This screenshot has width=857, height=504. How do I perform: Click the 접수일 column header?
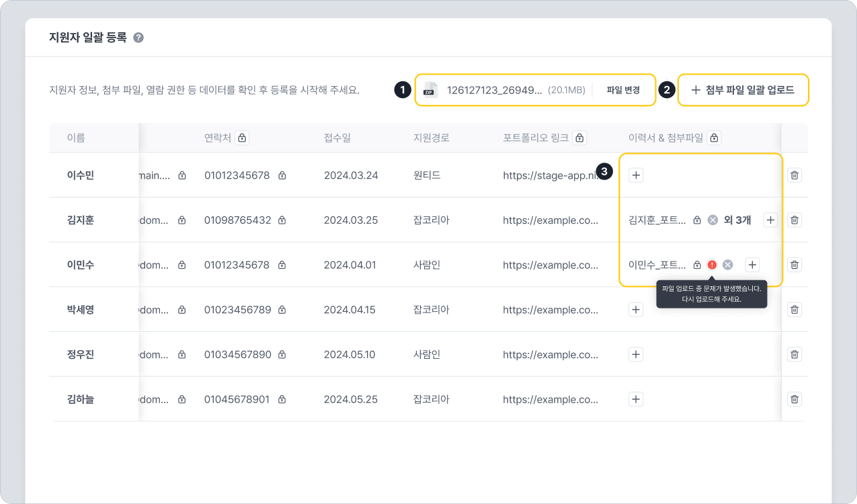[337, 138]
